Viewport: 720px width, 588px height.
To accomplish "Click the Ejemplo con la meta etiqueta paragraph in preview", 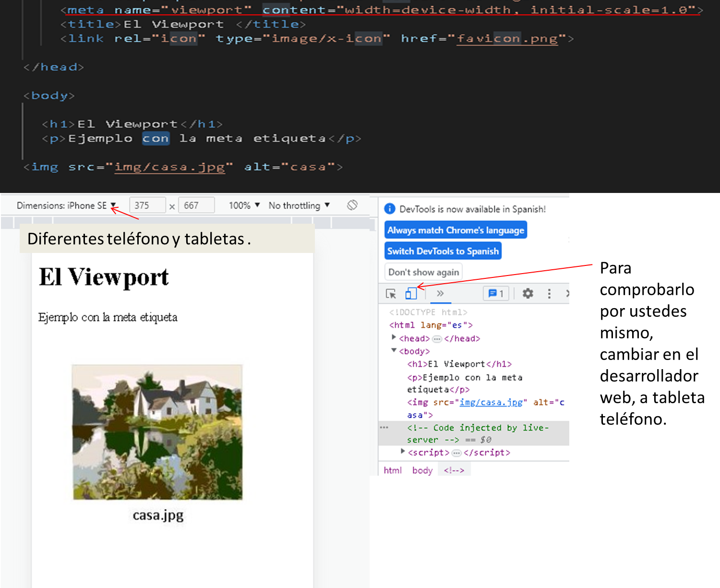I will click(108, 317).
